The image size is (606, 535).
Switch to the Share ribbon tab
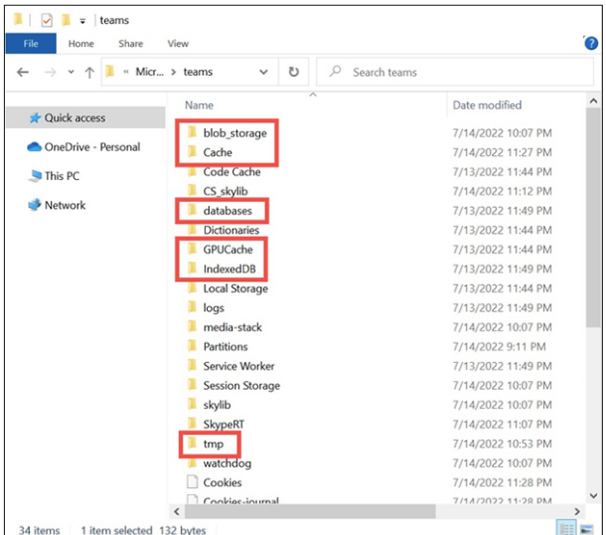(131, 44)
